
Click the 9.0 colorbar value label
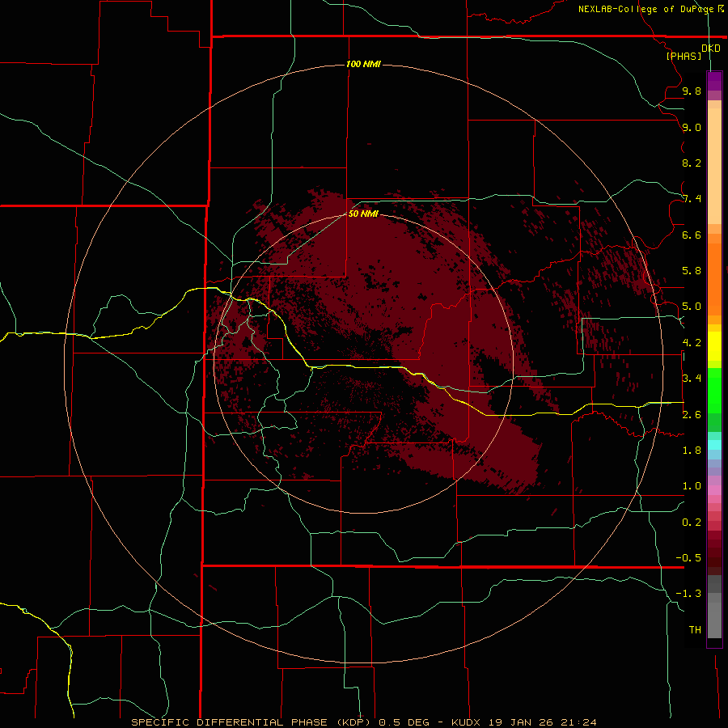coord(692,127)
